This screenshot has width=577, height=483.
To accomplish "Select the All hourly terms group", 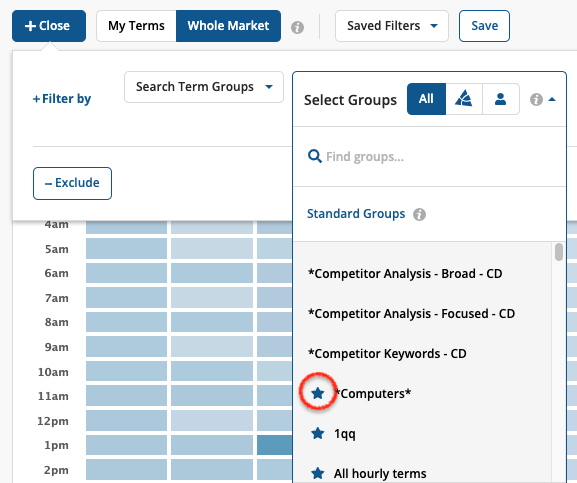I will [380, 474].
